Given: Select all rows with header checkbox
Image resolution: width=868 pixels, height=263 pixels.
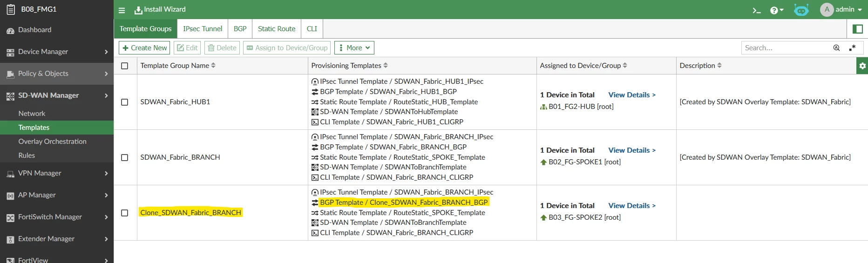Looking at the screenshot, I should (x=125, y=66).
